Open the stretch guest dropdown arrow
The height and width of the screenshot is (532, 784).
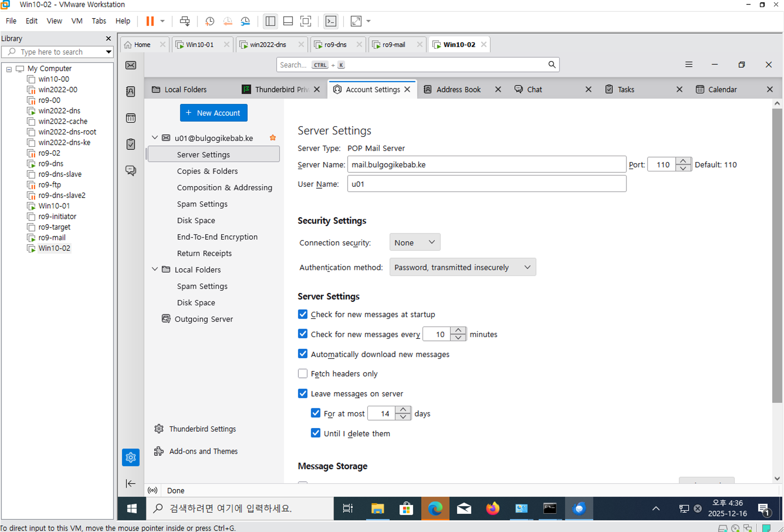click(368, 21)
